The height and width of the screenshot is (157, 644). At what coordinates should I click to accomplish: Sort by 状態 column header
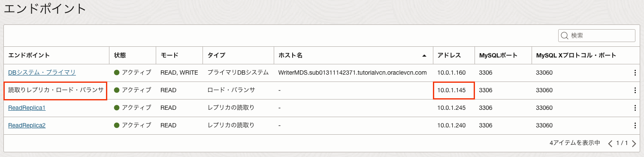(x=120, y=55)
